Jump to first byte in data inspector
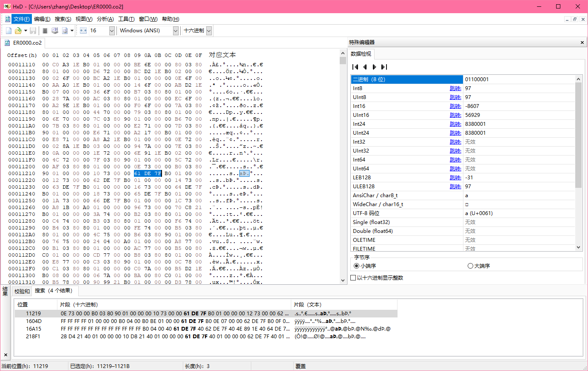Viewport: 588px width, 371px height. click(355, 67)
